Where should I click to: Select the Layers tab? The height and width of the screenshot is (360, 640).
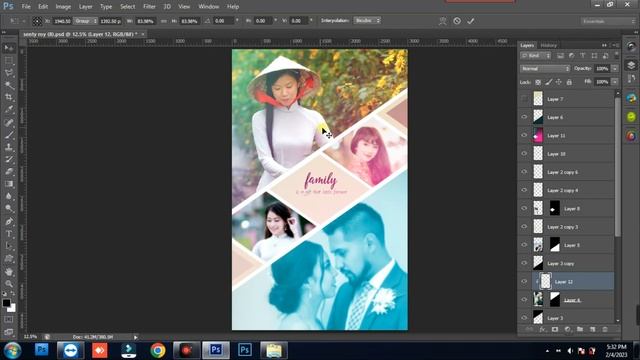(x=527, y=45)
